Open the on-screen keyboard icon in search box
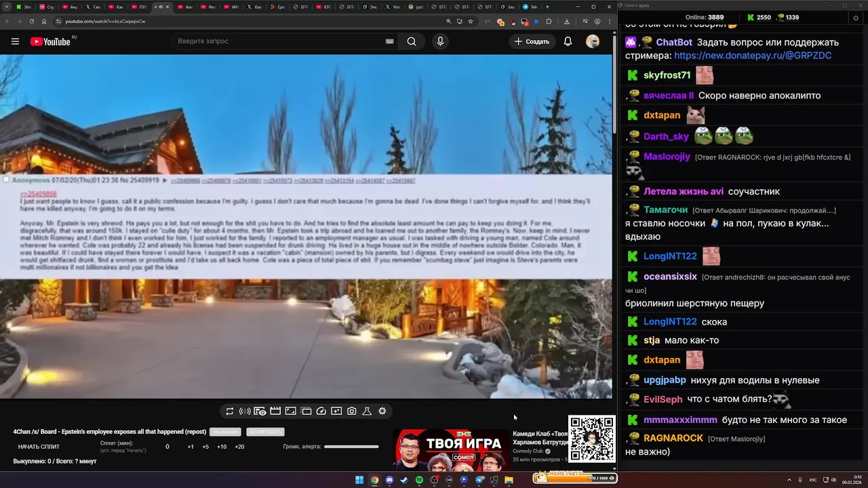 389,41
